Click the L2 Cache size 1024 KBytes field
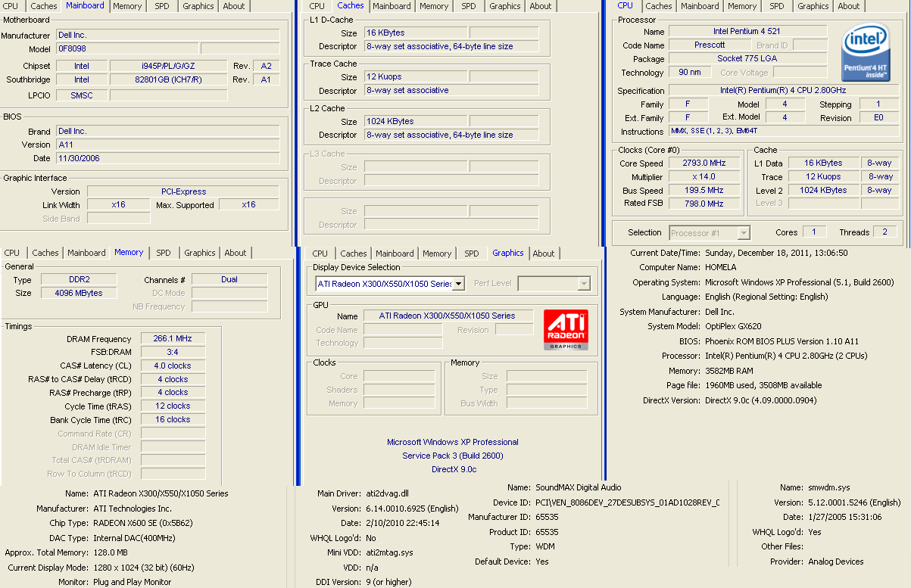Screen dimensions: 911x588 414,122
